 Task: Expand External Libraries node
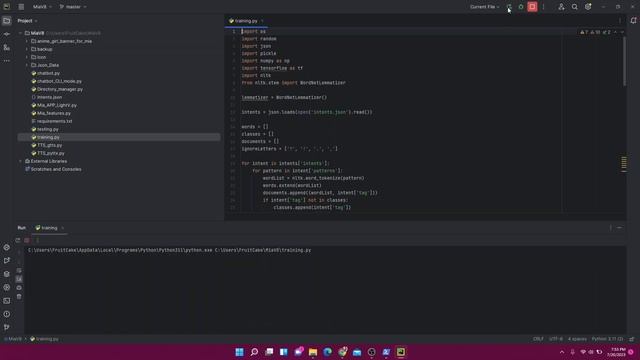coord(20,161)
